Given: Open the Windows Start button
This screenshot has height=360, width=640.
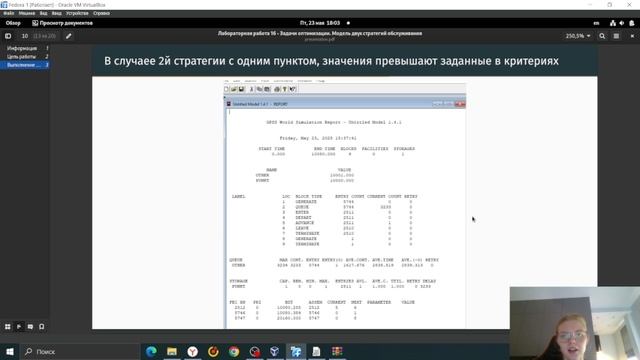Looking at the screenshot, I should 10,351.
